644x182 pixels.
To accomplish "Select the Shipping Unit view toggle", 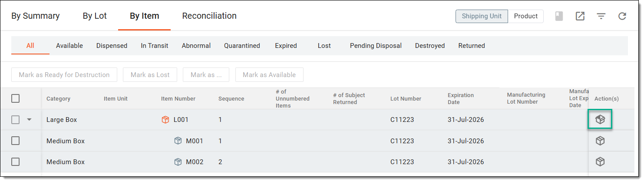I will pyautogui.click(x=482, y=16).
